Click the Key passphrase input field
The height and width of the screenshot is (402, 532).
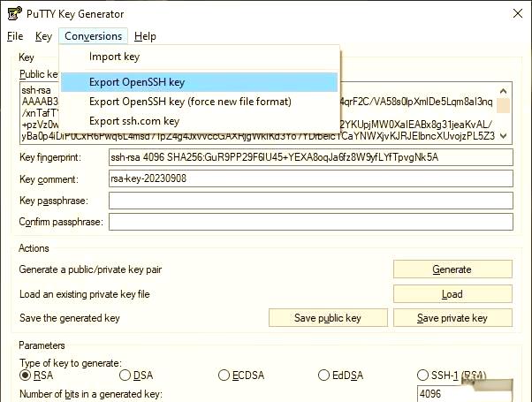tap(309, 201)
